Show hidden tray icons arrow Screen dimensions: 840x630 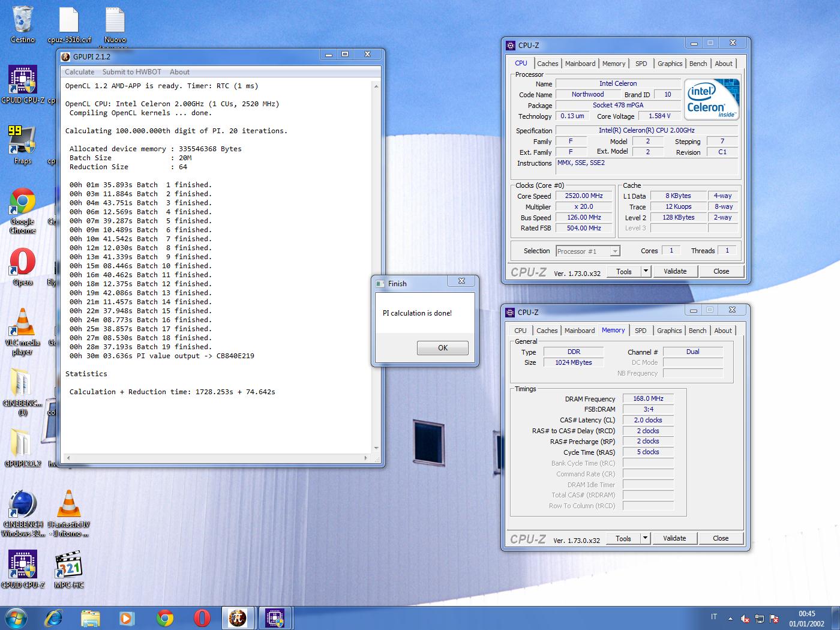[730, 619]
